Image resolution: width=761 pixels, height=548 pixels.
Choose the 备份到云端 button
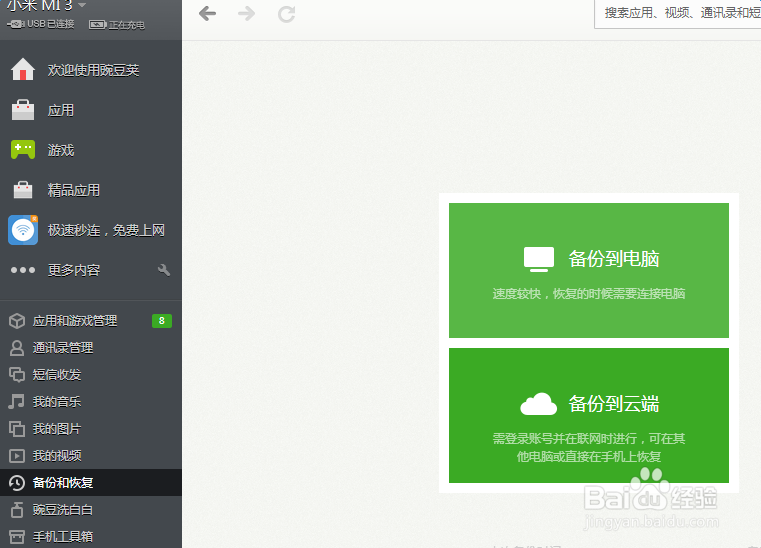[589, 415]
